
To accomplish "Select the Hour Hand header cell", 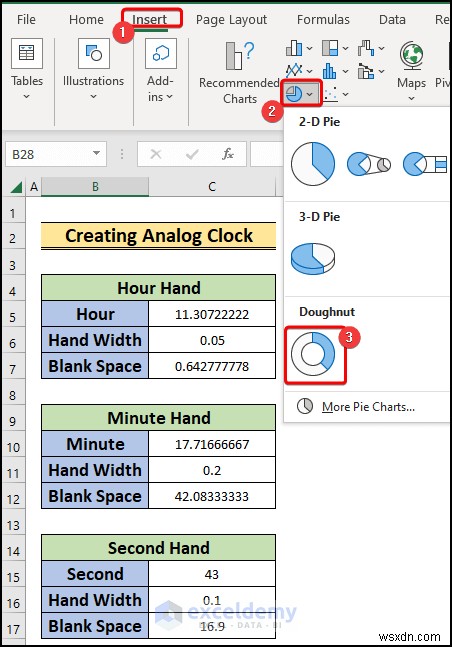I will pyautogui.click(x=159, y=288).
